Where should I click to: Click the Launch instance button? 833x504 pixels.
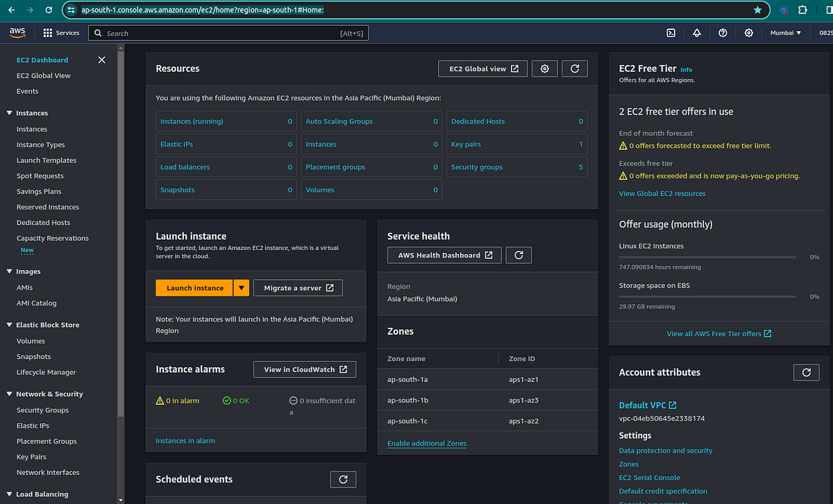click(x=195, y=287)
